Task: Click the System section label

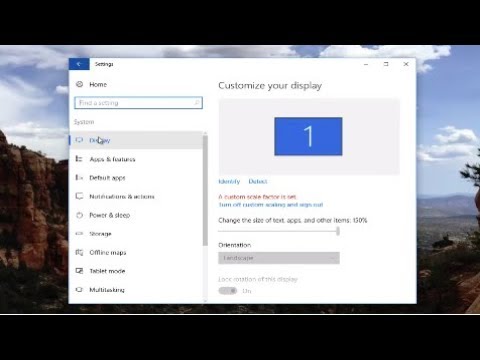Action: click(x=84, y=122)
